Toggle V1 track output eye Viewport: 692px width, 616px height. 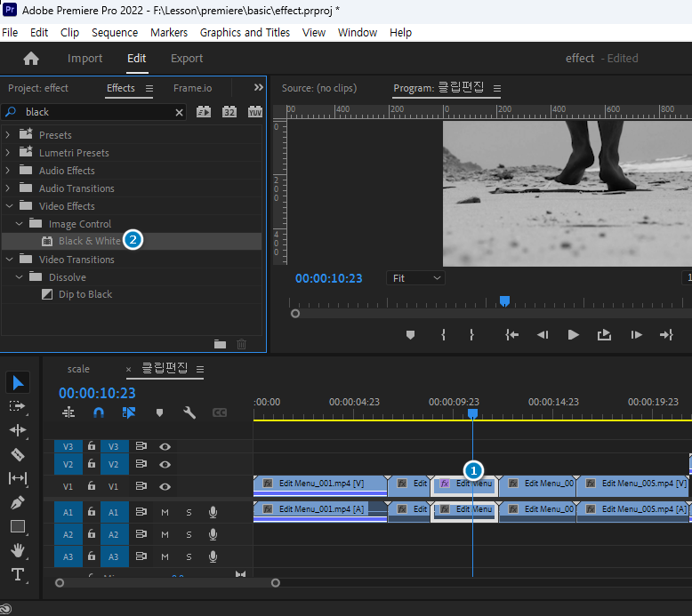(165, 487)
